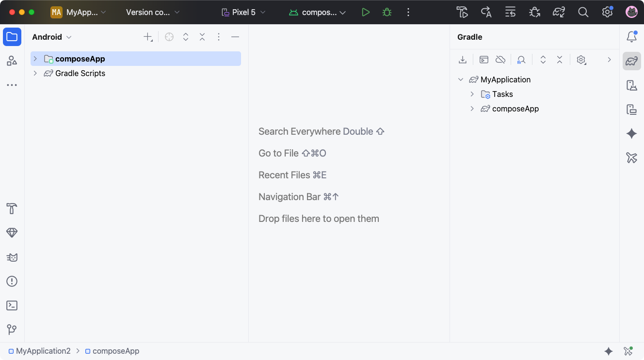Viewport: 644px width, 360px height.
Task: Open the Build tool window hammer icon
Action: click(x=12, y=209)
